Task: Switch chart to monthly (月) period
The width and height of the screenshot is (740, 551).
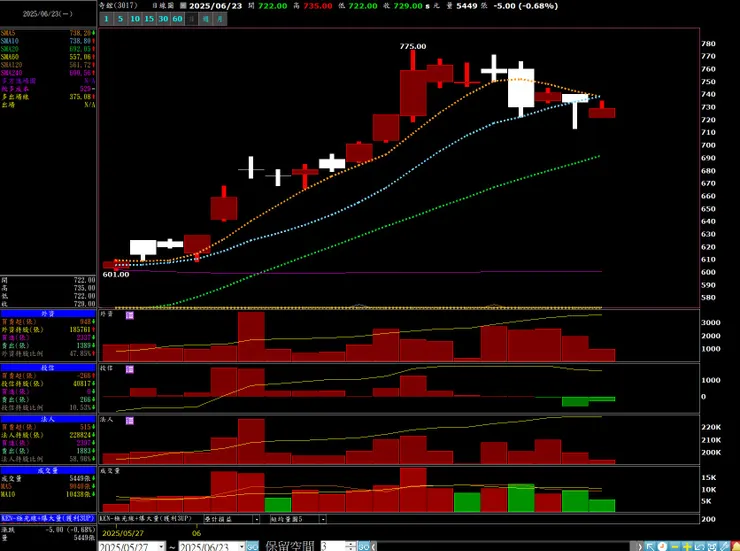Action: pos(220,19)
